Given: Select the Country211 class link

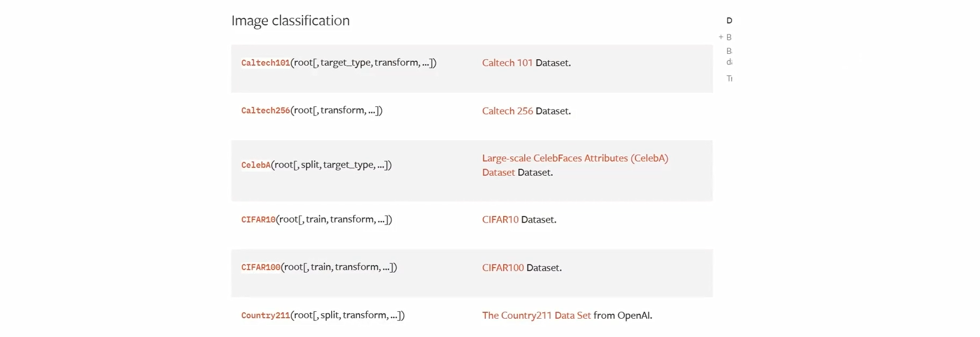Looking at the screenshot, I should coord(266,316).
